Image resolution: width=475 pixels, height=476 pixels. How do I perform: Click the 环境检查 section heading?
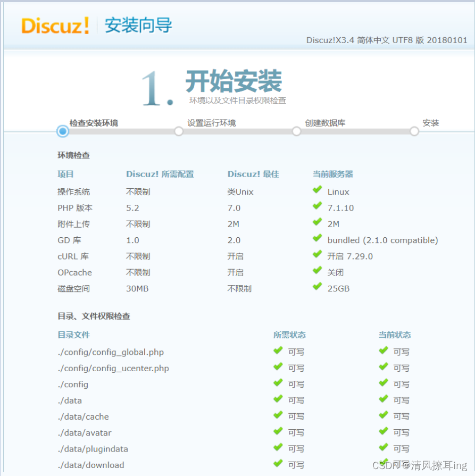click(73, 155)
